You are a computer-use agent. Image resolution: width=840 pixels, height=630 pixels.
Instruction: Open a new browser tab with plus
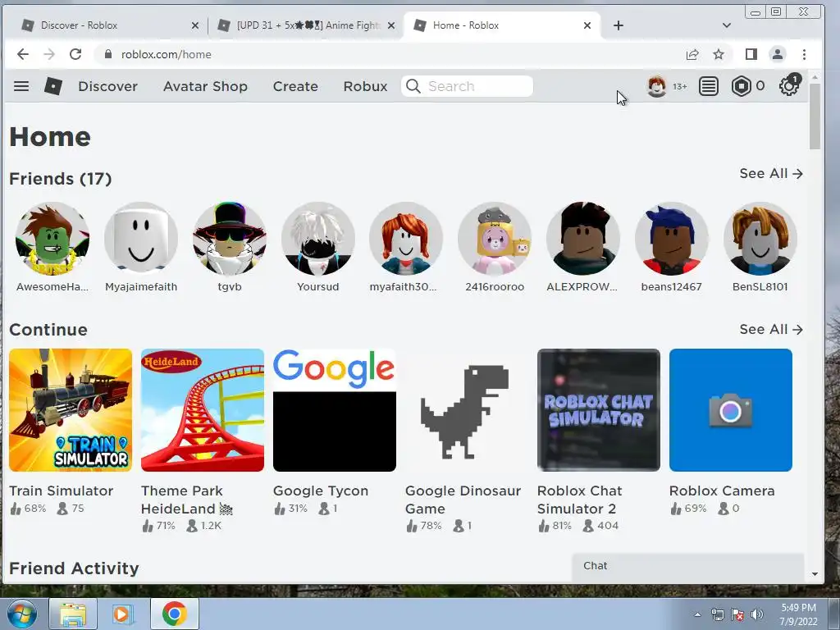pyautogui.click(x=619, y=25)
